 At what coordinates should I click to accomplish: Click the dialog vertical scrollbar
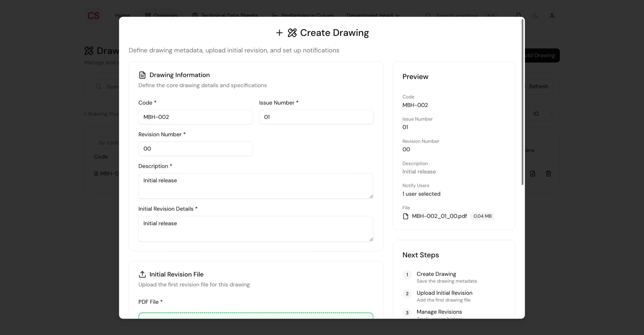tap(522, 102)
